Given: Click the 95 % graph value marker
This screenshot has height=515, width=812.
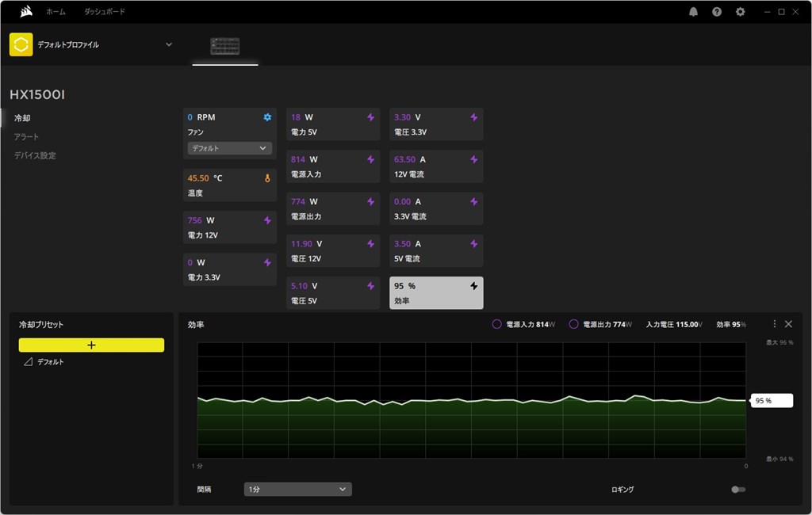Looking at the screenshot, I should point(772,401).
